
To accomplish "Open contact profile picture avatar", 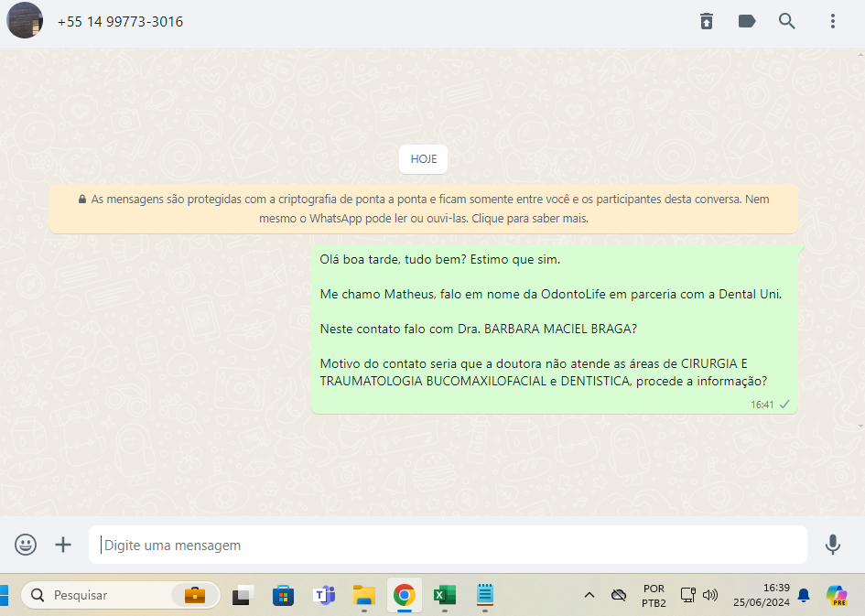I will click(25, 20).
